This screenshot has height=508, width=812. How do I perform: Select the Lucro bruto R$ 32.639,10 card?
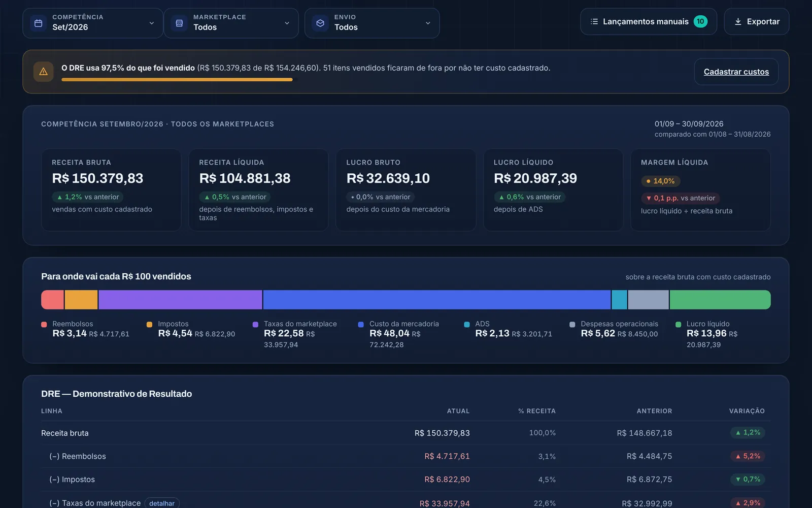pyautogui.click(x=405, y=190)
